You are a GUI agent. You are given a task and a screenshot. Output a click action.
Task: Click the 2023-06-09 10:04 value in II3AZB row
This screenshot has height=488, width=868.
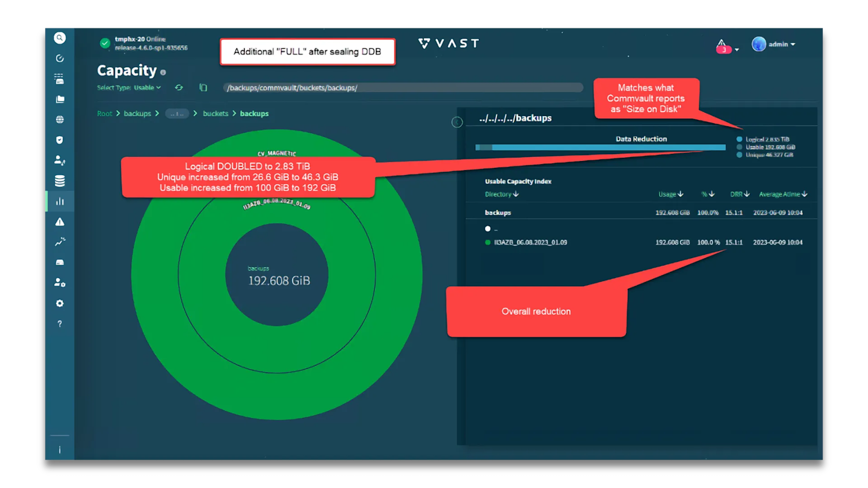(x=778, y=242)
